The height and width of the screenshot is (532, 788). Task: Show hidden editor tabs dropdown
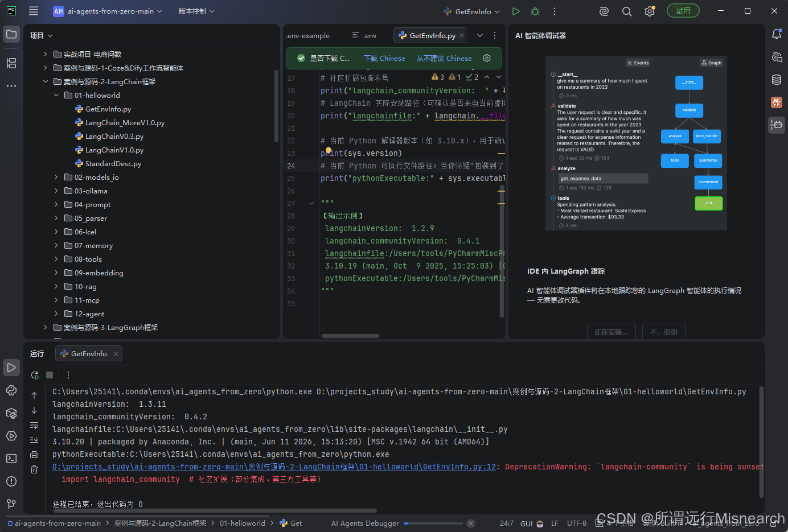(x=480, y=35)
